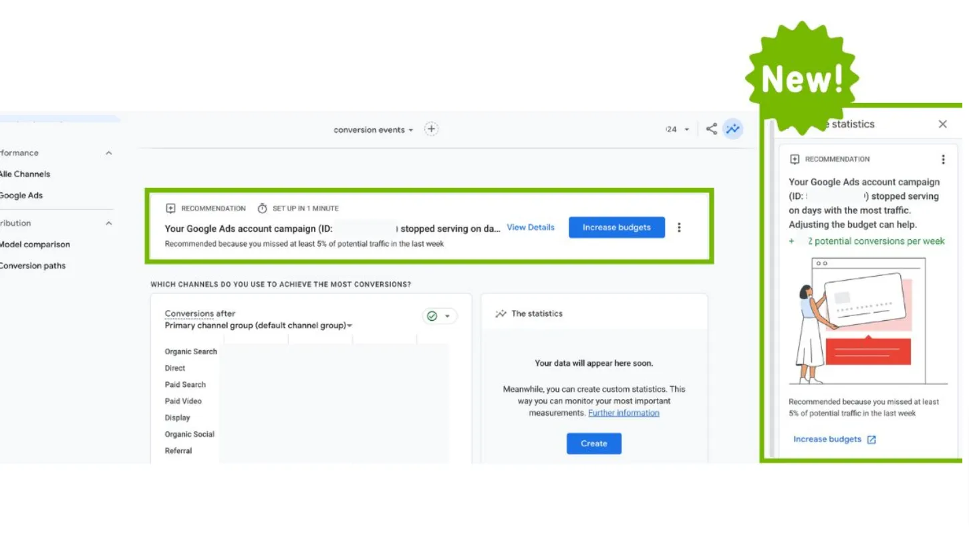Click the Referral row label
Image resolution: width=969 pixels, height=560 pixels.
pyautogui.click(x=178, y=451)
